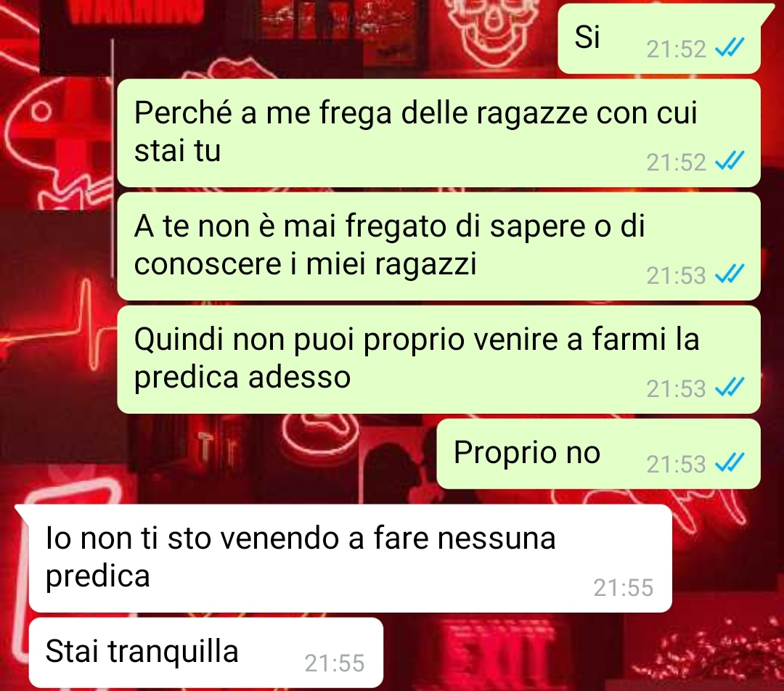Screen dimensions: 784x691
Task: Select message 'A te non è mai fregato'
Action: (438, 246)
